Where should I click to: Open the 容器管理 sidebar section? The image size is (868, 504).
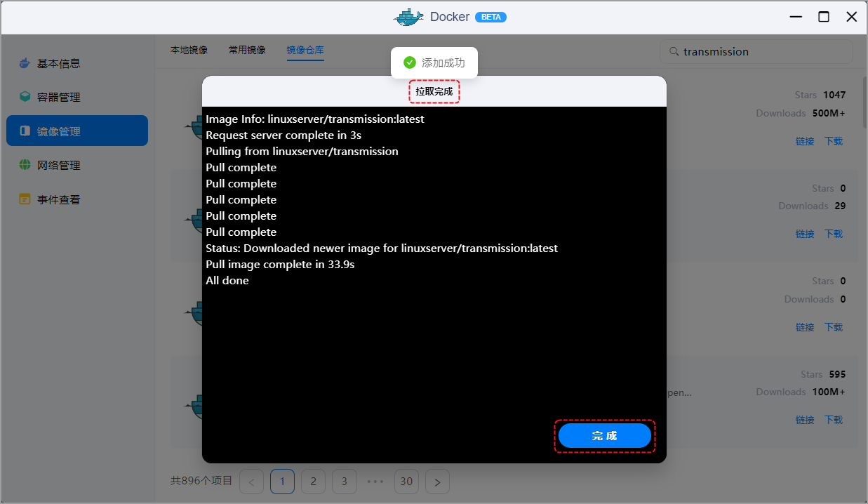pyautogui.click(x=59, y=97)
